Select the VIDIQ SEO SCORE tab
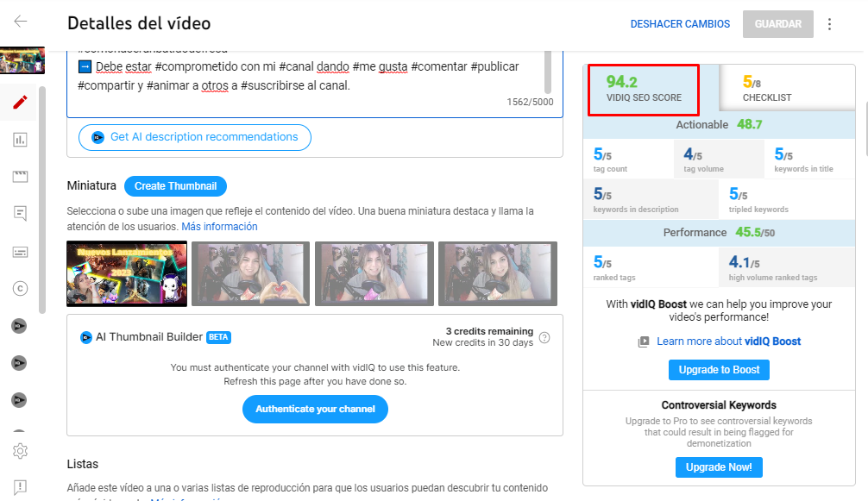The image size is (868, 501). tap(643, 89)
